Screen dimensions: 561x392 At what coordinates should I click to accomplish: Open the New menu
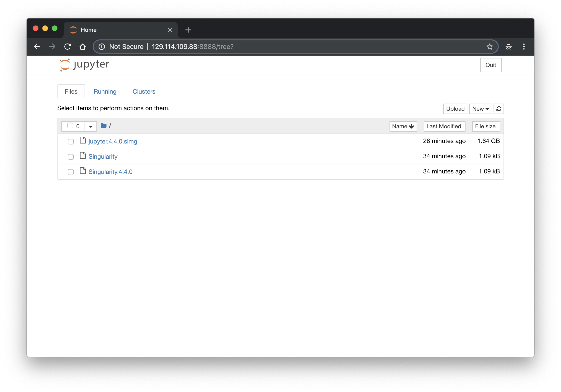click(x=480, y=109)
